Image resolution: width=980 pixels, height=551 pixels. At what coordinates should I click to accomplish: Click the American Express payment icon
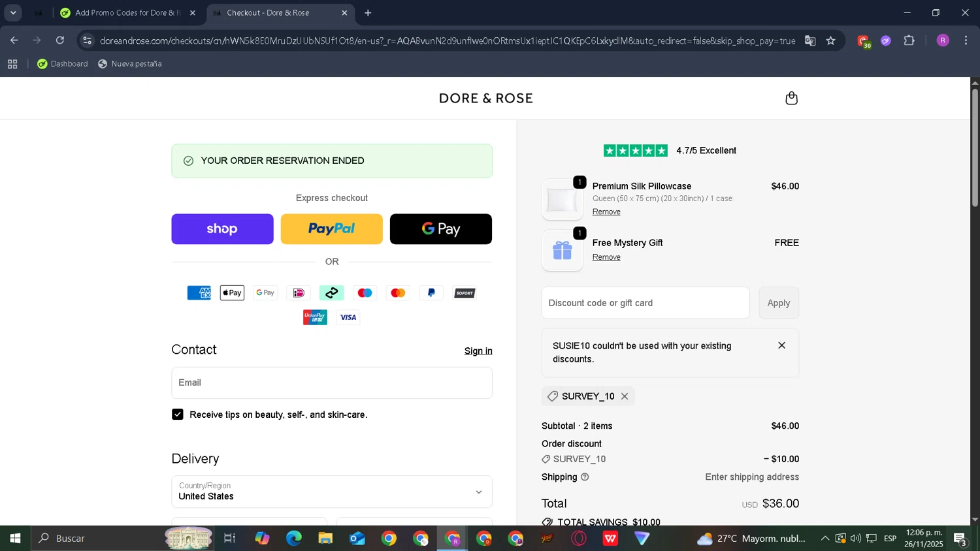coord(199,293)
